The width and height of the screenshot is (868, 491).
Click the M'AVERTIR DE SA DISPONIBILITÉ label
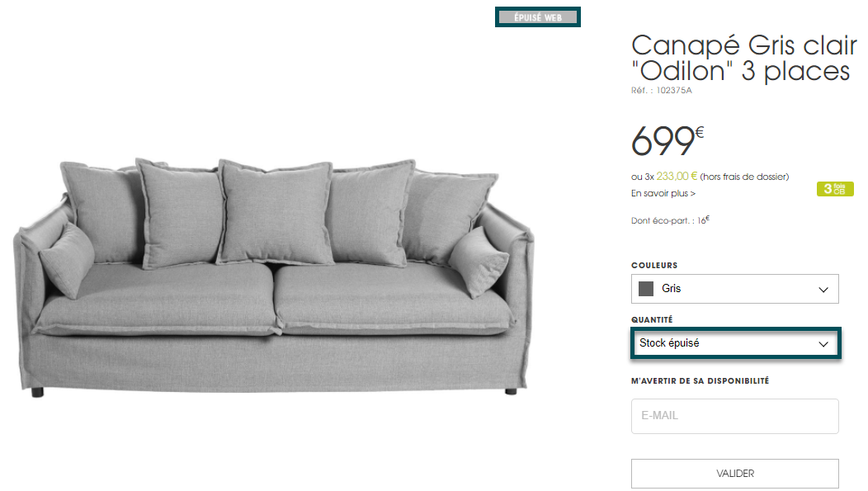700,381
